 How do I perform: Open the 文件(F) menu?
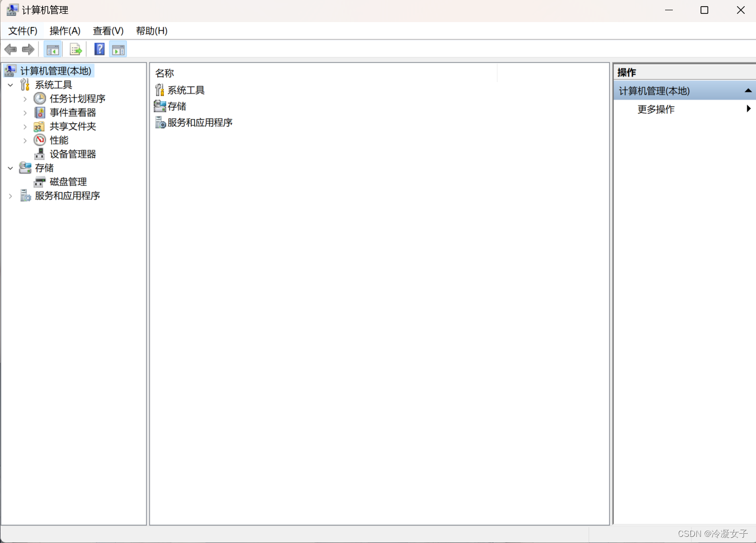point(23,31)
